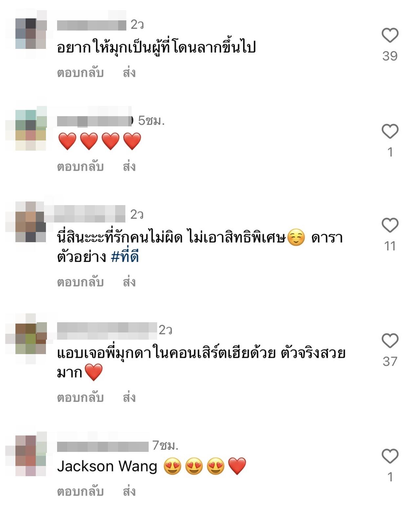
Task: Heart the Jackson Wang comment
Action: (390, 456)
